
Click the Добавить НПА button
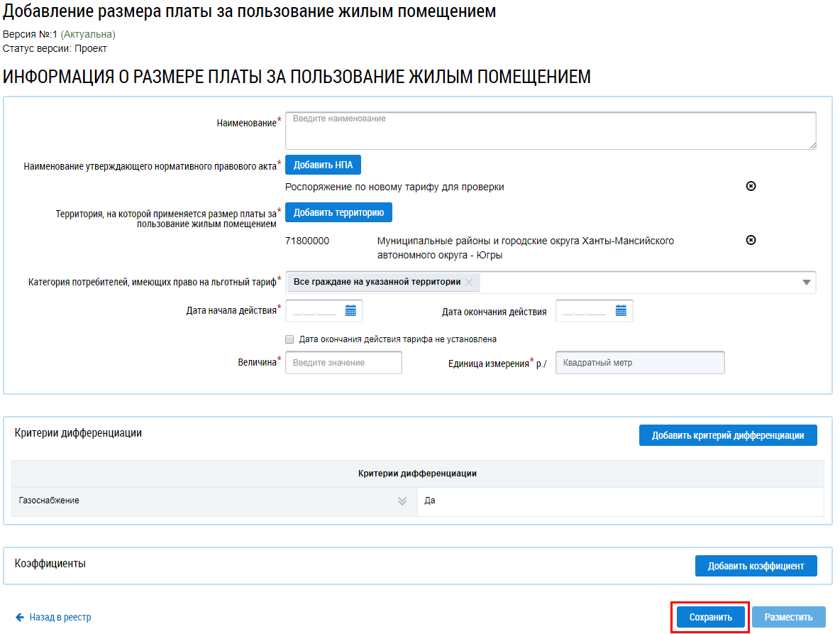tap(323, 165)
